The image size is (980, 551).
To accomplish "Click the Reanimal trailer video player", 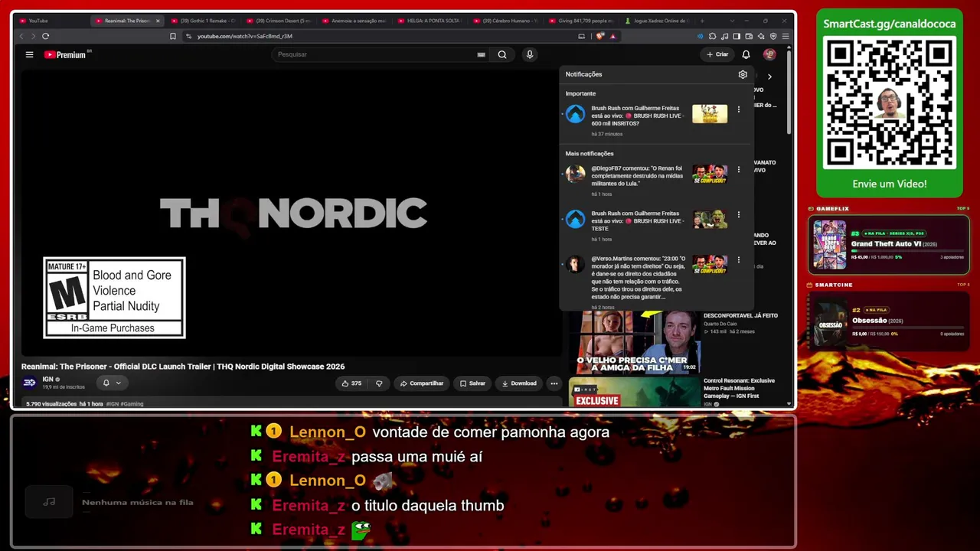I will coord(291,212).
